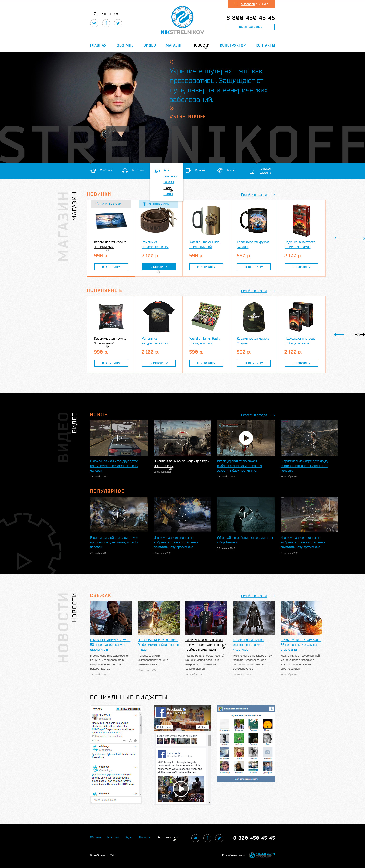Click the T-shirt icon next to Футболки
This screenshot has height=868, width=365.
coord(93,171)
